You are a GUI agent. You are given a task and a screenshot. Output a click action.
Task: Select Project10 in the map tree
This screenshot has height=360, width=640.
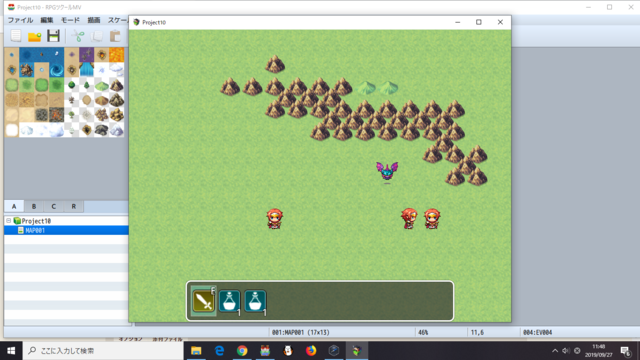(x=36, y=221)
